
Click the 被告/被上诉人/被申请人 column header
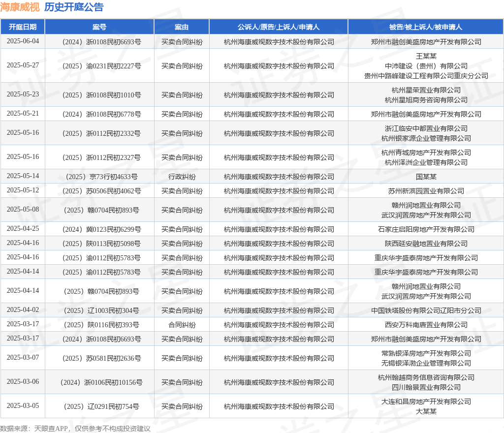point(426,27)
